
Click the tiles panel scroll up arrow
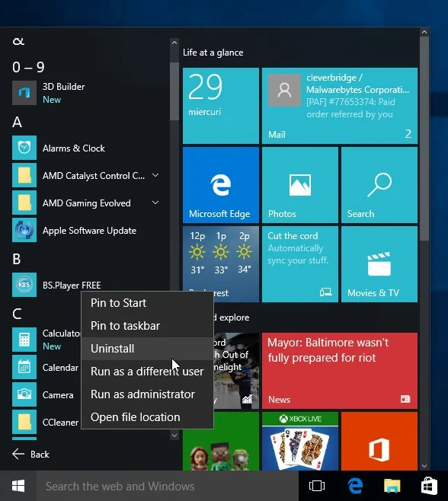coord(424,32)
